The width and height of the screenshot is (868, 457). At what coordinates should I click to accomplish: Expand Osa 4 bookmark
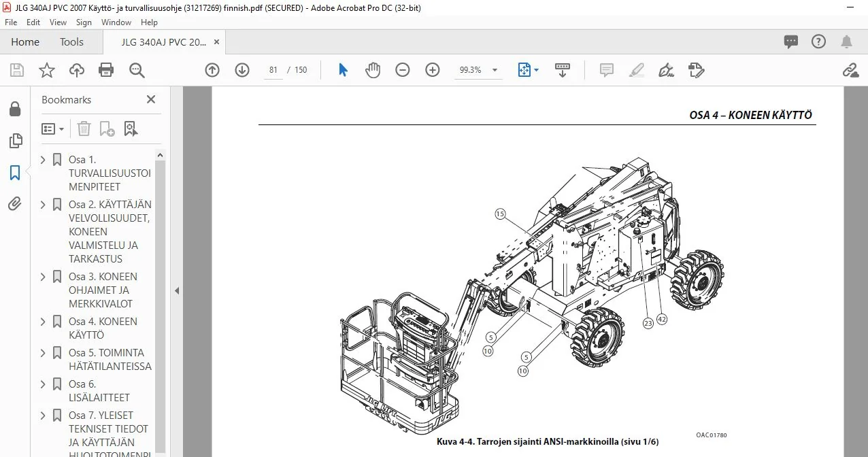coord(44,322)
